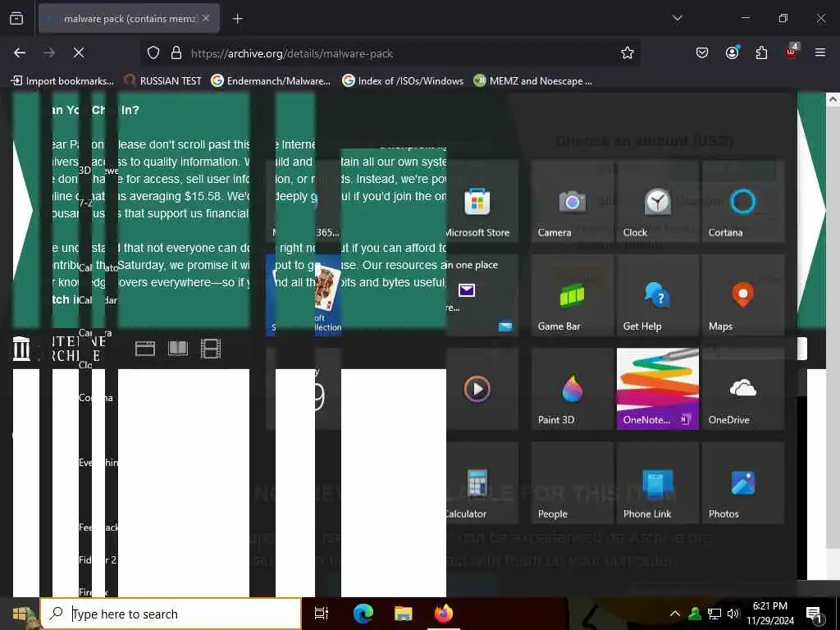
Task: Open the Game Bar tile
Action: click(x=572, y=295)
